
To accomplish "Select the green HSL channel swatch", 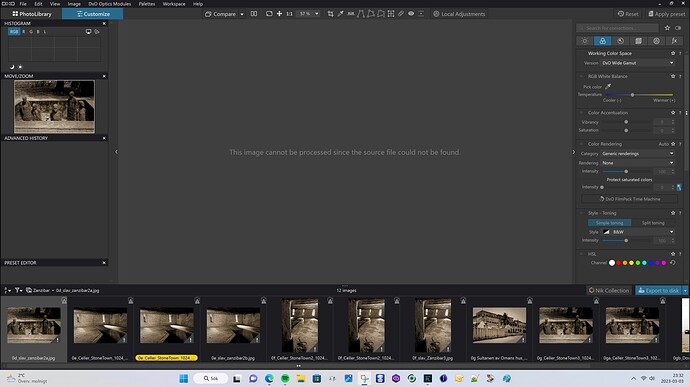I will click(638, 263).
